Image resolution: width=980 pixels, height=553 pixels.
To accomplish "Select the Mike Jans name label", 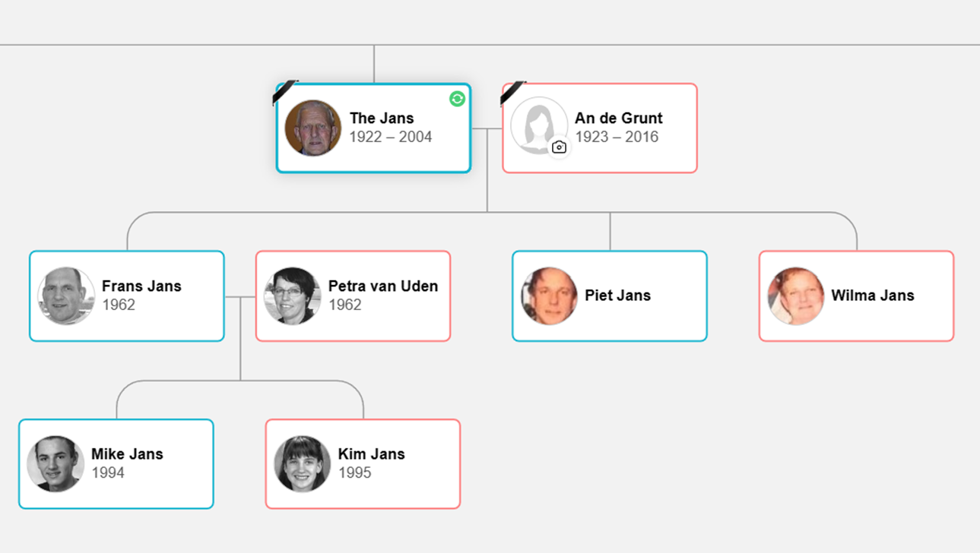I will (127, 454).
